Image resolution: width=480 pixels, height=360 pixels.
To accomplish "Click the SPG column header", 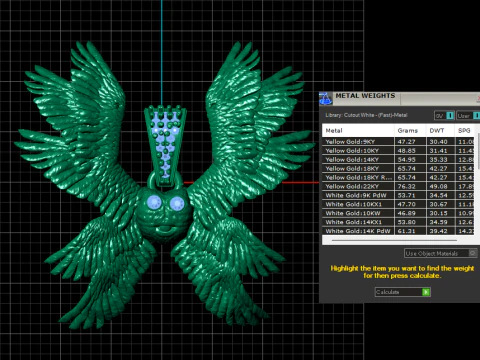I will pos(464,131).
